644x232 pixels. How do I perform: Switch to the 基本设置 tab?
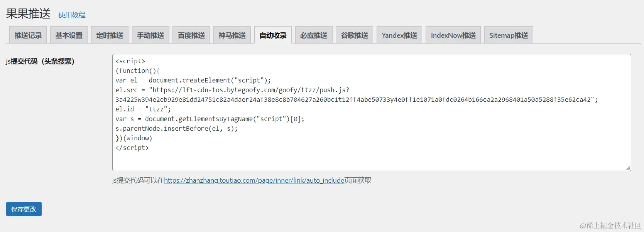(x=69, y=35)
